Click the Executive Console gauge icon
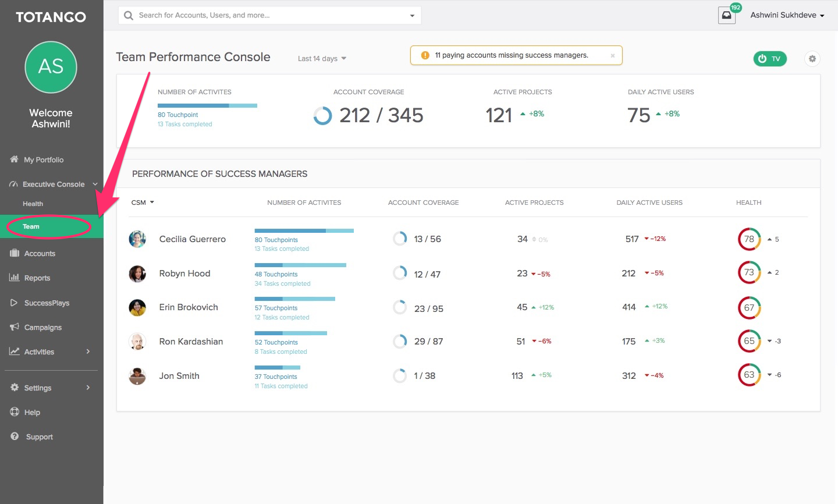Viewport: 838px width, 504px height. [13, 184]
